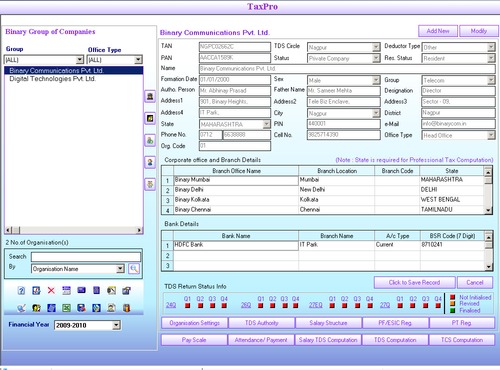
Task: Select Binary Communications Pvt. Ltd. in list
Action: tap(74, 70)
